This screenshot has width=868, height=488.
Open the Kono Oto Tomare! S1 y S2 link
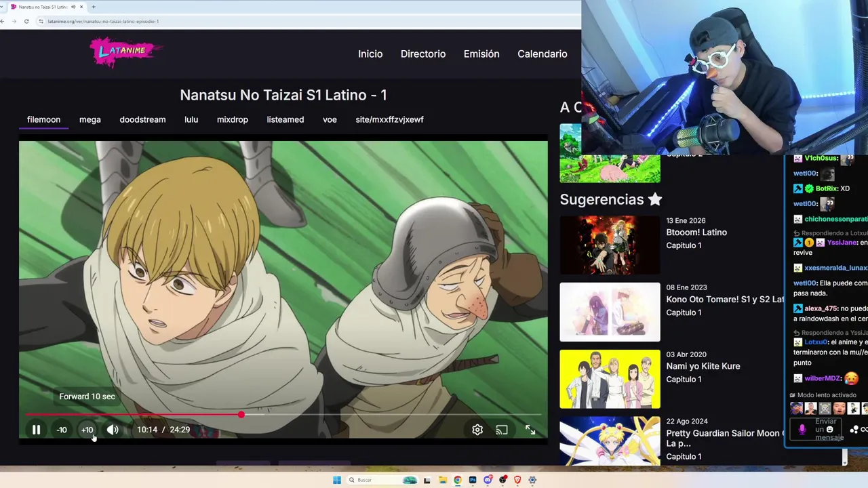point(724,300)
